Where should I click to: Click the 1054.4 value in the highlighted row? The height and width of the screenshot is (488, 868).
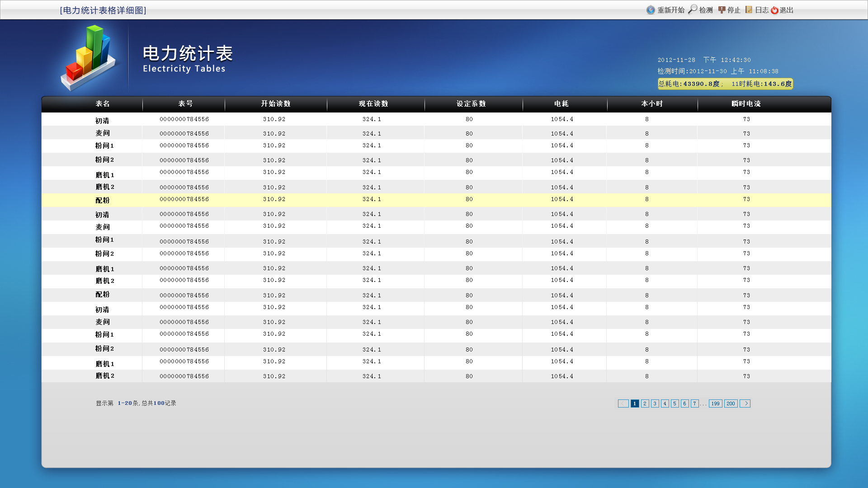click(x=562, y=199)
